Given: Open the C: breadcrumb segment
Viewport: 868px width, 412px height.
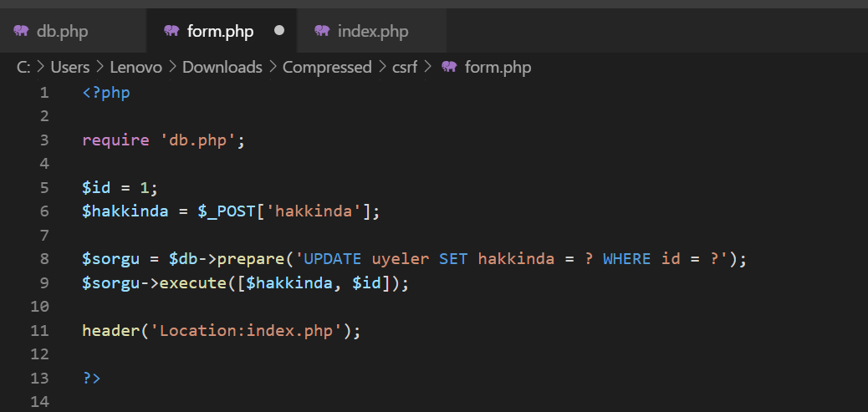Looking at the screenshot, I should coord(23,68).
